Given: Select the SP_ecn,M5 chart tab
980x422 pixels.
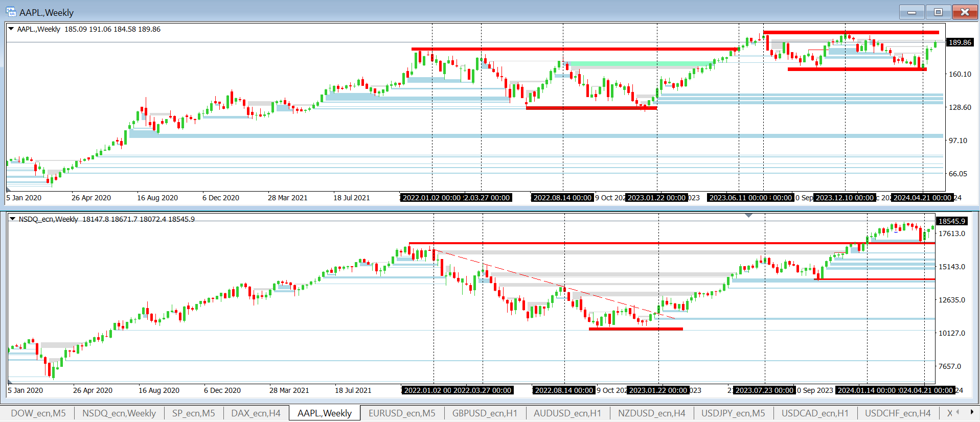Looking at the screenshot, I should coord(194,413).
